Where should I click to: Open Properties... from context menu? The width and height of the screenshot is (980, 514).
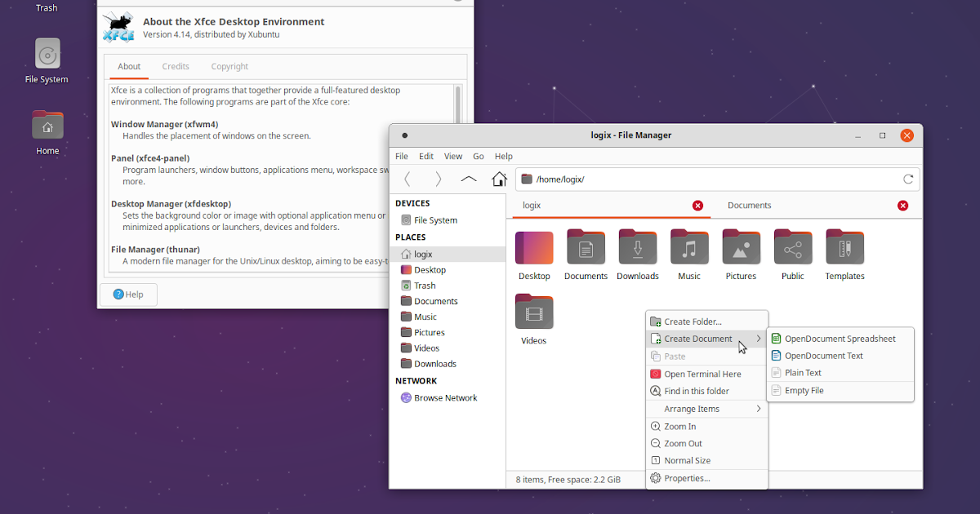pyautogui.click(x=706, y=479)
